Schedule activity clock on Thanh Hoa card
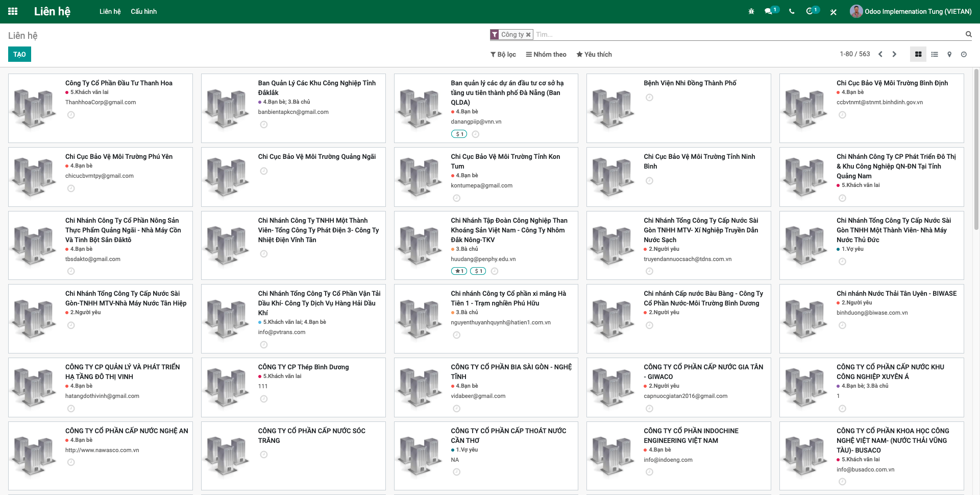This screenshot has height=495, width=980. tap(70, 115)
